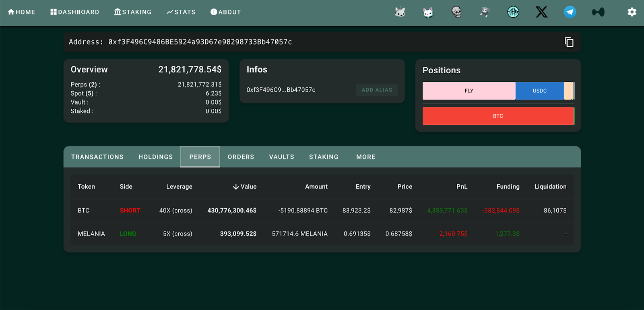Sort table by Value column header
644x310 pixels.
click(x=245, y=187)
